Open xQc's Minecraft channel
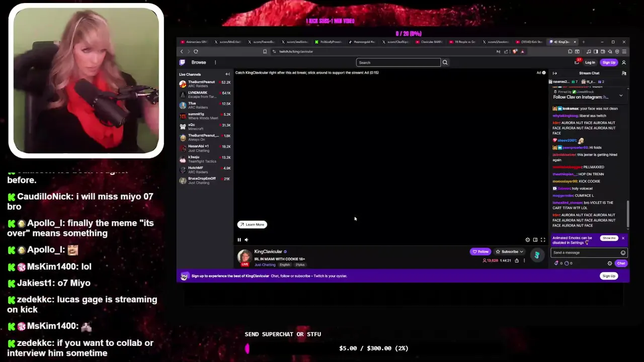 [205, 127]
